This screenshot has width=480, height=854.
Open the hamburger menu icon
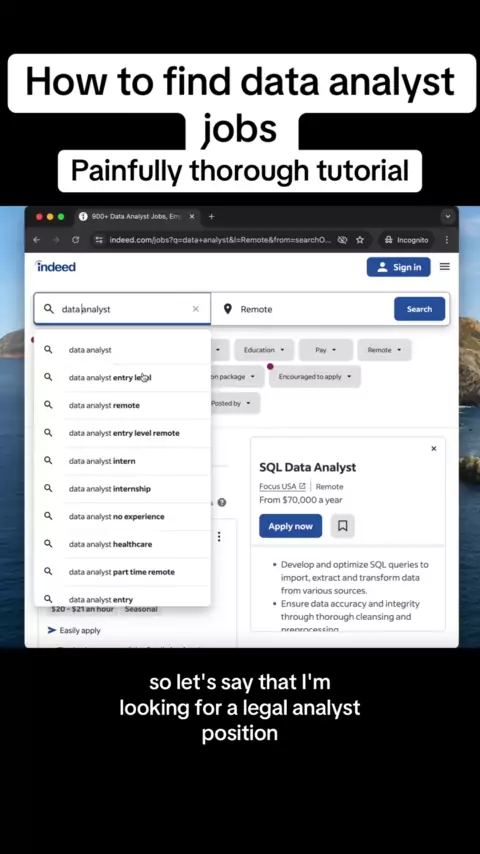pyautogui.click(x=445, y=266)
